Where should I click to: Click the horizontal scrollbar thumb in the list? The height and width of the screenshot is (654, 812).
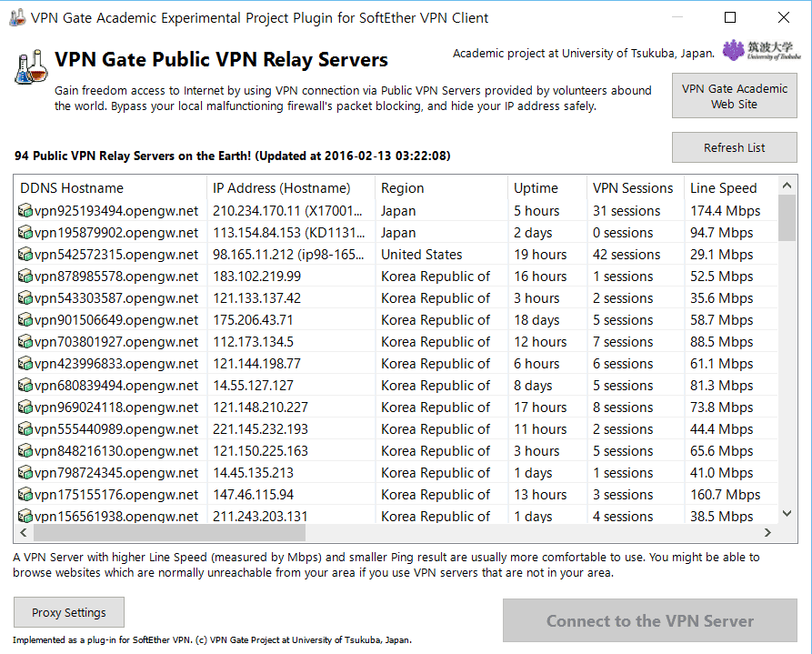click(169, 532)
